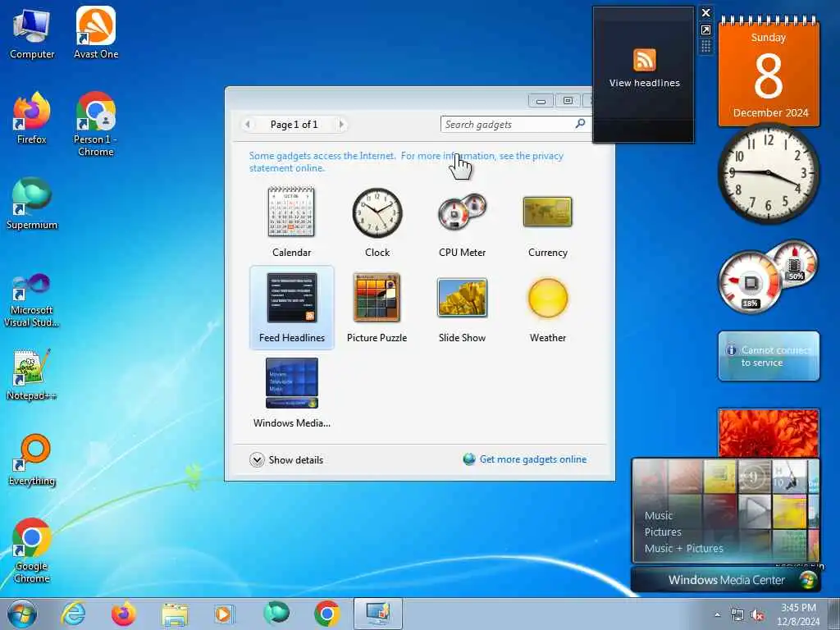Screen dimensions: 840x630
Task: Close the Feed Headlines desktop gadget
Action: (705, 12)
